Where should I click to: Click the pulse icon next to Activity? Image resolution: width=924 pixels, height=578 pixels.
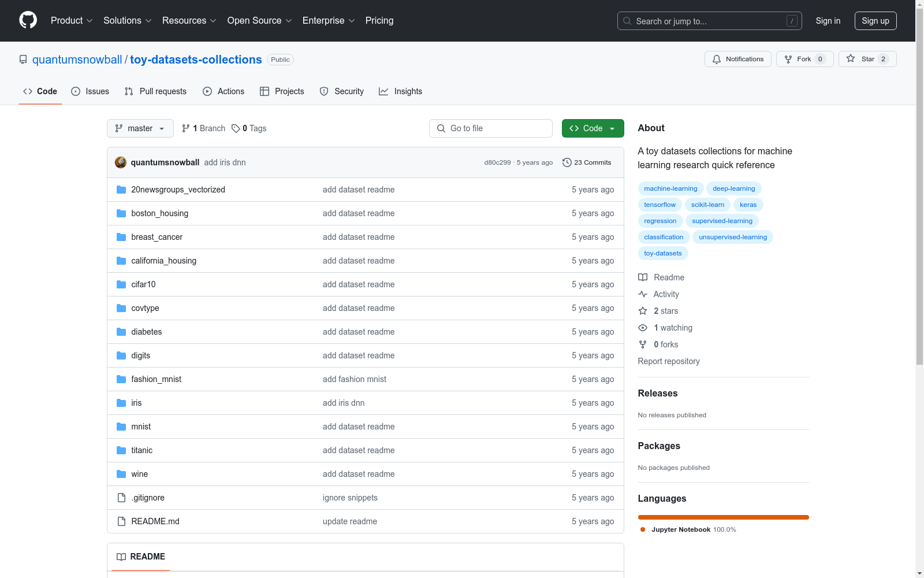[x=643, y=294]
